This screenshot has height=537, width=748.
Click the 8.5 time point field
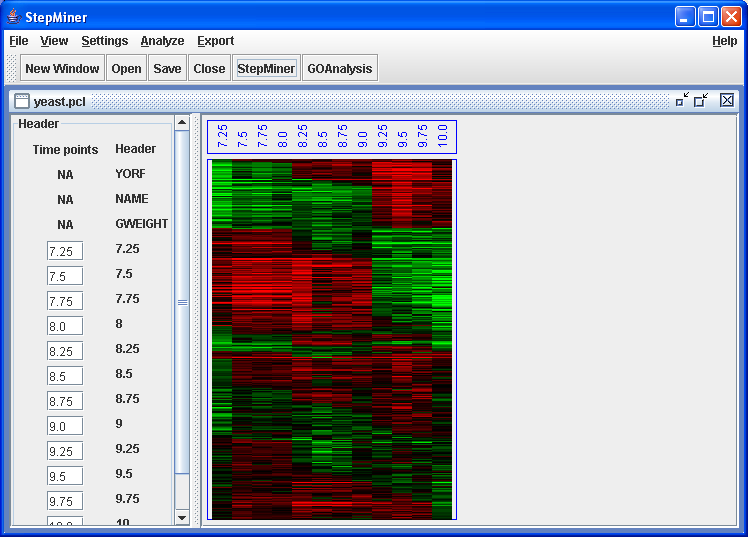point(65,376)
